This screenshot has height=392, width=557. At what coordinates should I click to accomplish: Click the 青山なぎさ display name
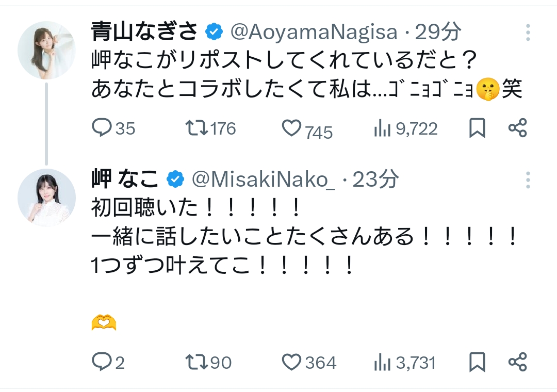pos(144,32)
